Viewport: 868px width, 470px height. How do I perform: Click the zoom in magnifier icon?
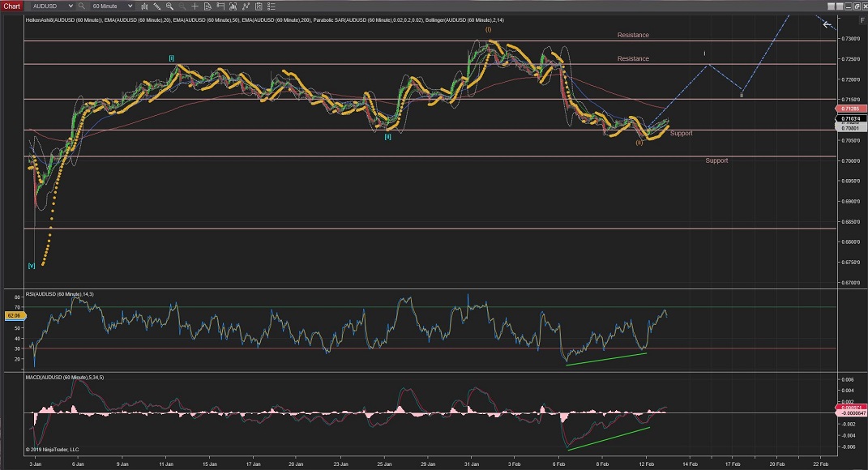[169, 6]
